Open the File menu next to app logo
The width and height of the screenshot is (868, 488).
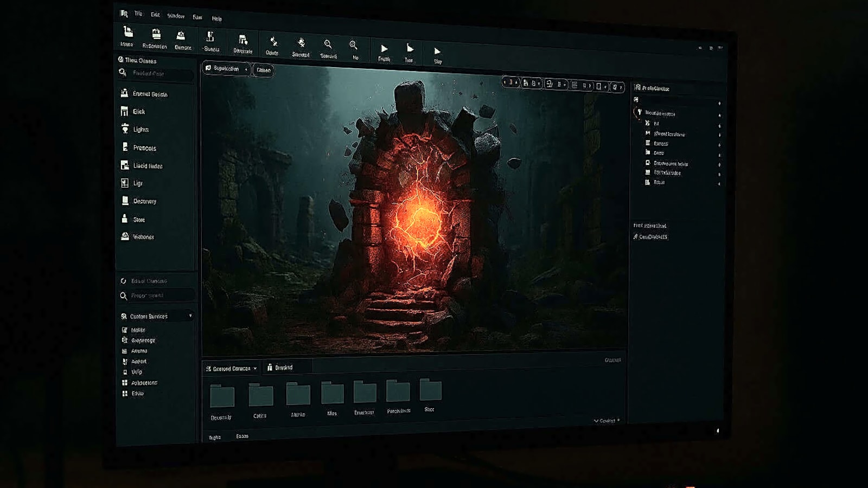[138, 14]
